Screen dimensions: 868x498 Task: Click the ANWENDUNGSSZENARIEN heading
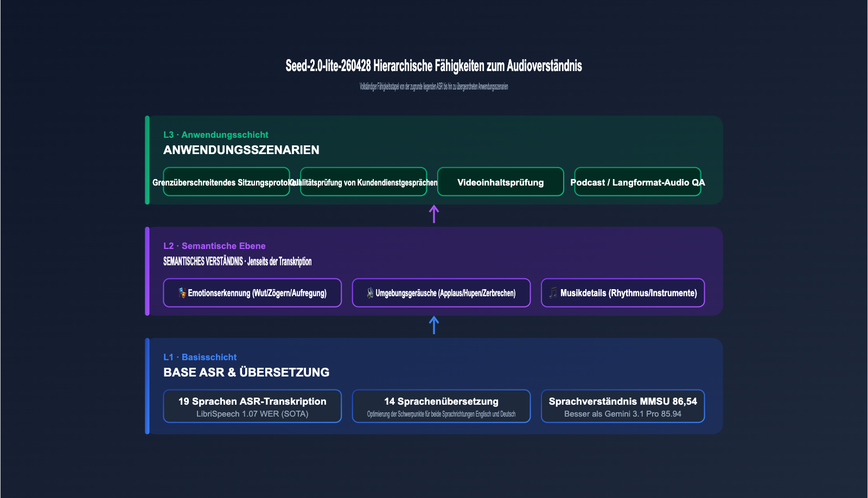click(241, 150)
